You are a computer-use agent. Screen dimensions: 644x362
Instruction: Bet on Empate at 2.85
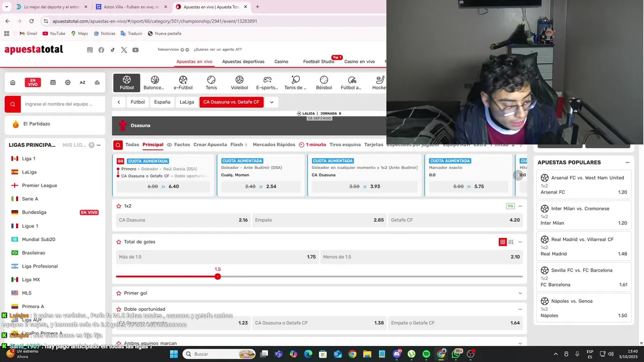(x=319, y=220)
